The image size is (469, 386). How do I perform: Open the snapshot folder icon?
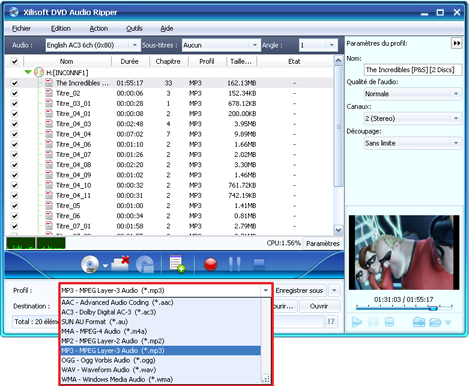(x=435, y=322)
